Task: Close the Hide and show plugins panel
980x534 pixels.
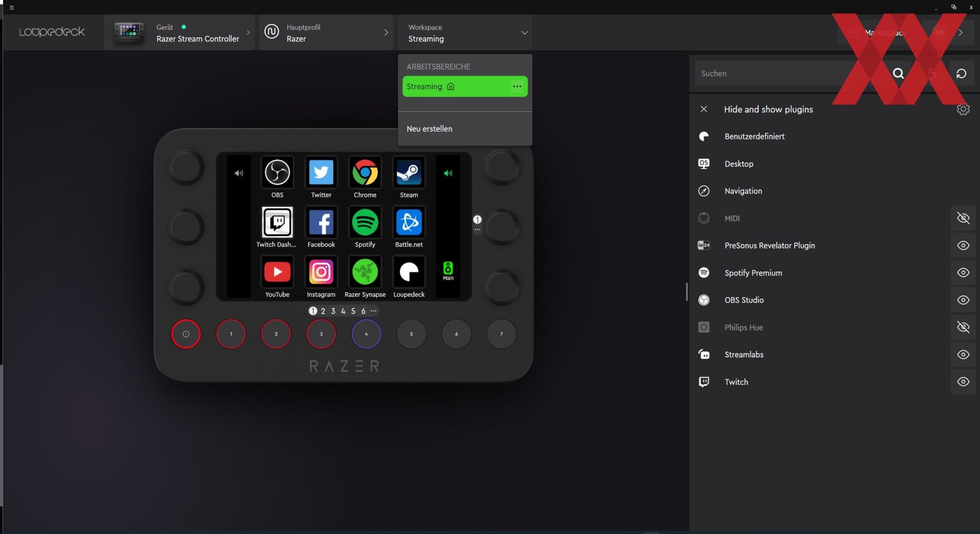Action: click(x=704, y=109)
